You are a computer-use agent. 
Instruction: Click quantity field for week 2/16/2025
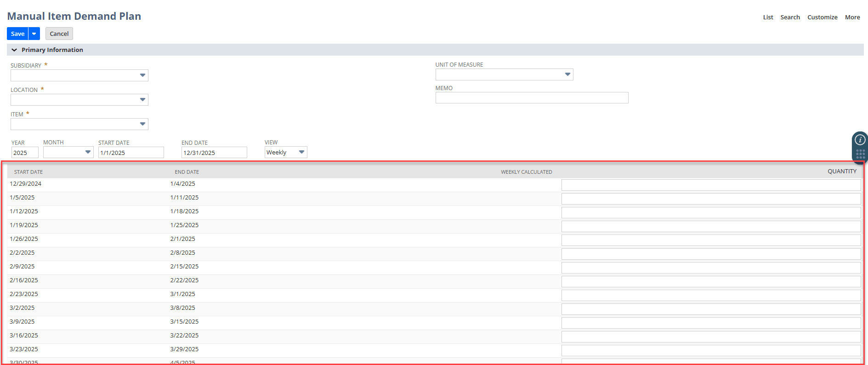(x=711, y=281)
